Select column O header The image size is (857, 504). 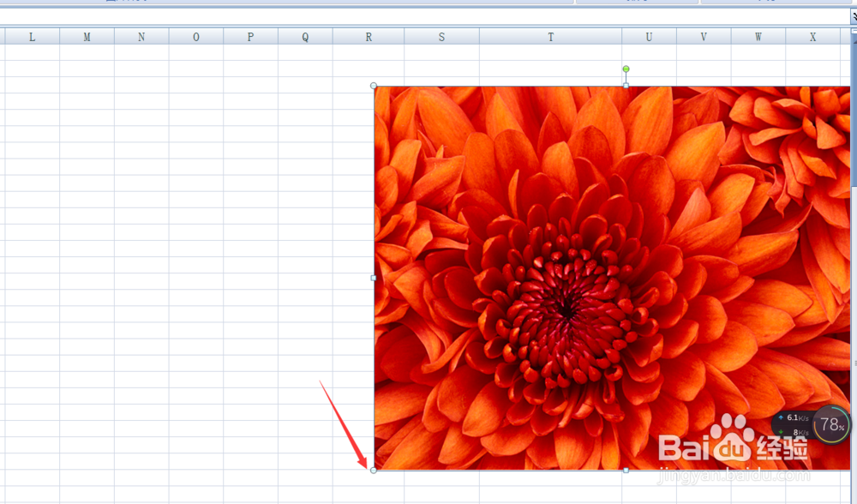click(x=196, y=37)
